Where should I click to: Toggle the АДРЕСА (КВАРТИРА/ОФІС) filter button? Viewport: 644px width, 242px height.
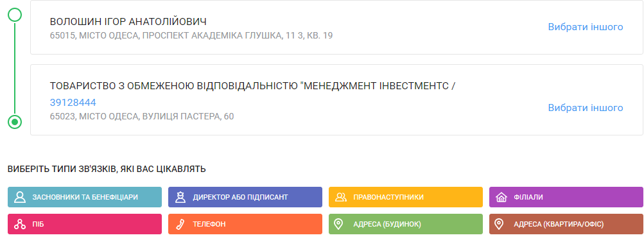coord(566,224)
